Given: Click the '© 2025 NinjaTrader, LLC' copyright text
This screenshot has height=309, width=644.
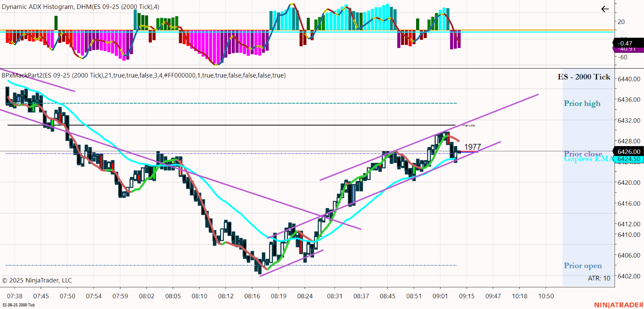Looking at the screenshot, I should click(x=37, y=280).
